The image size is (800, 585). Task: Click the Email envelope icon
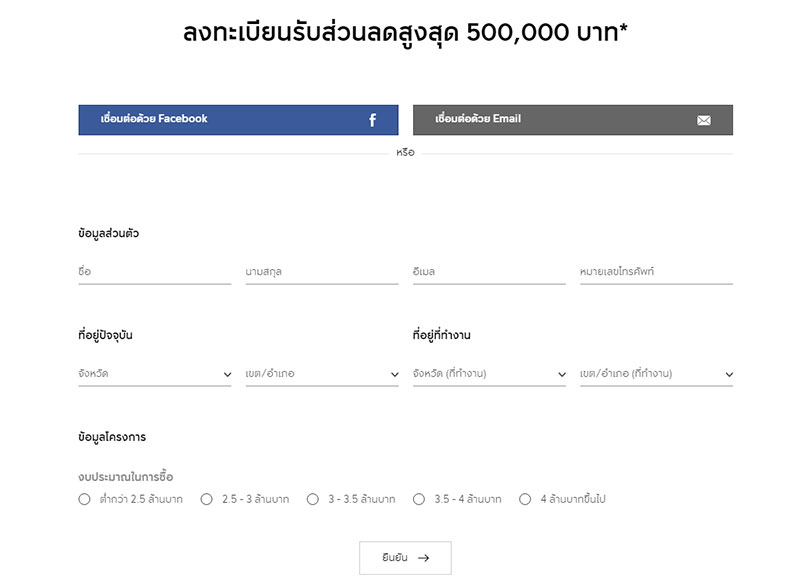pos(704,120)
